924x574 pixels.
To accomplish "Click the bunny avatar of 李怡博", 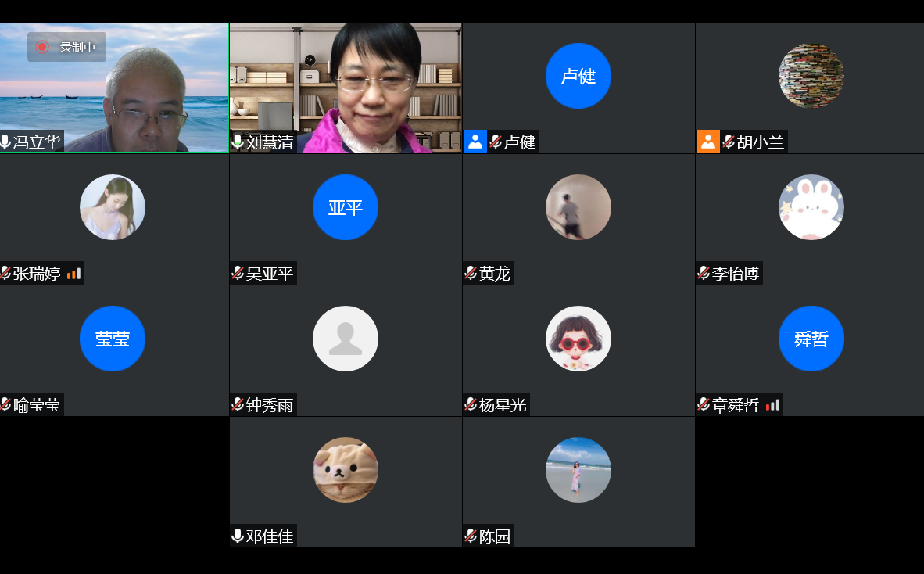I will point(811,207).
